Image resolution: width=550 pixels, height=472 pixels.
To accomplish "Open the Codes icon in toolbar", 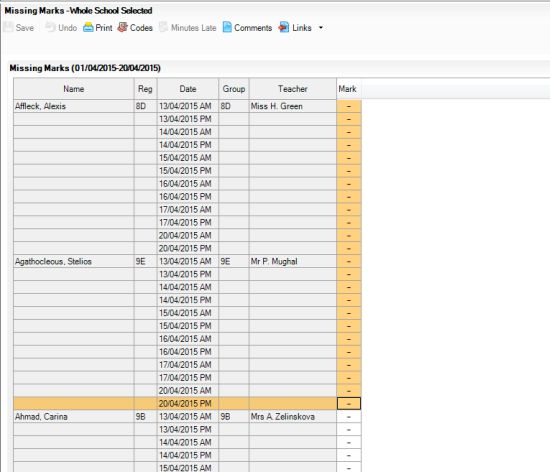I will tap(123, 27).
